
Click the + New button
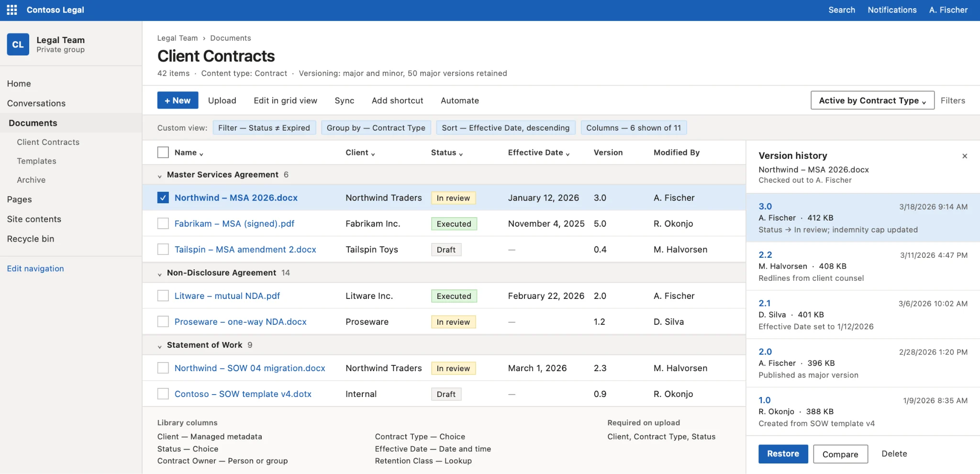[178, 100]
